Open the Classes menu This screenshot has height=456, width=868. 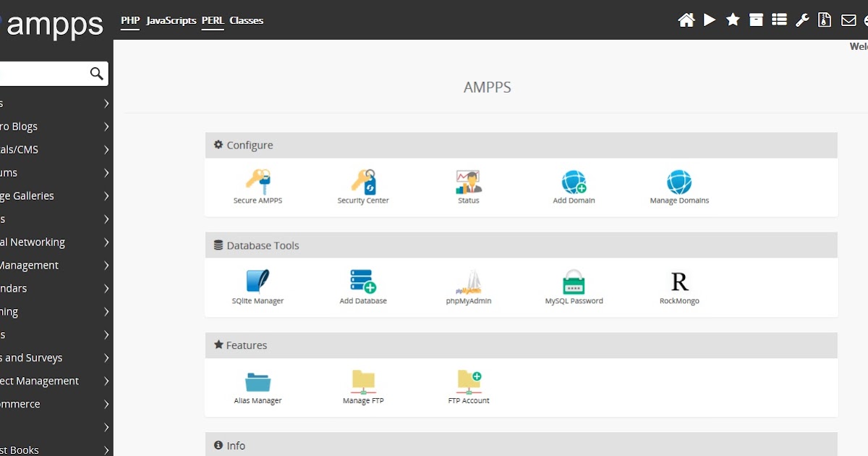pyautogui.click(x=247, y=20)
